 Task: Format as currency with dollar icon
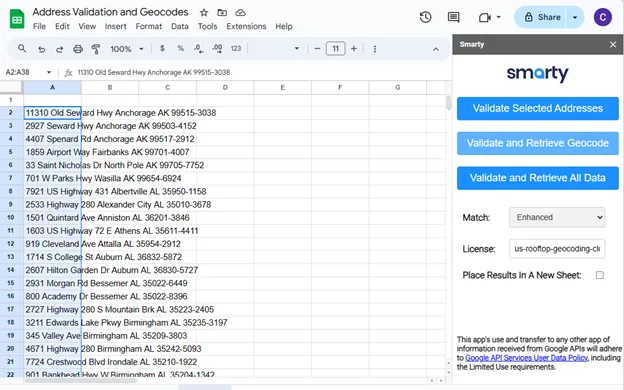click(x=162, y=49)
